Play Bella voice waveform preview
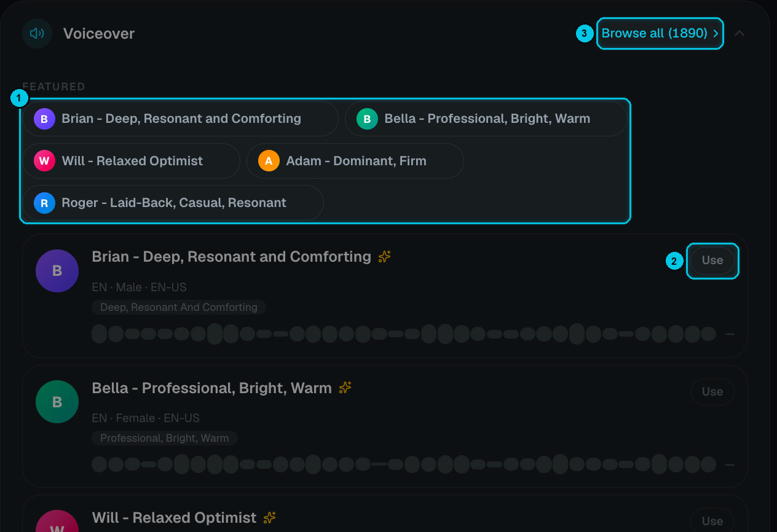Image resolution: width=777 pixels, height=532 pixels. [x=404, y=464]
